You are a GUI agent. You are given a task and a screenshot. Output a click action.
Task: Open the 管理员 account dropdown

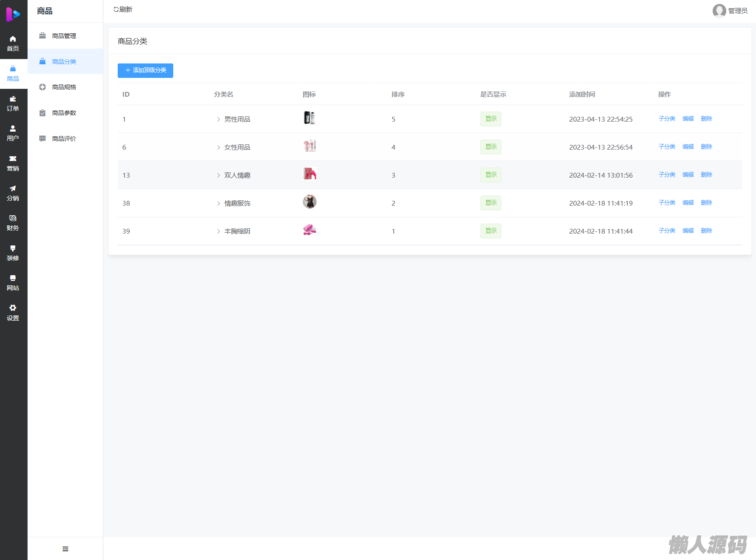pos(730,10)
